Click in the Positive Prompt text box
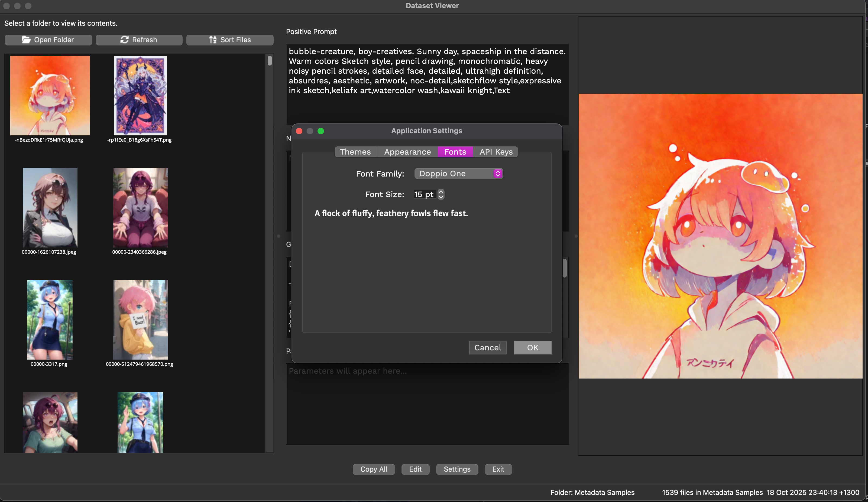Viewport: 868px width, 502px height. [x=427, y=84]
